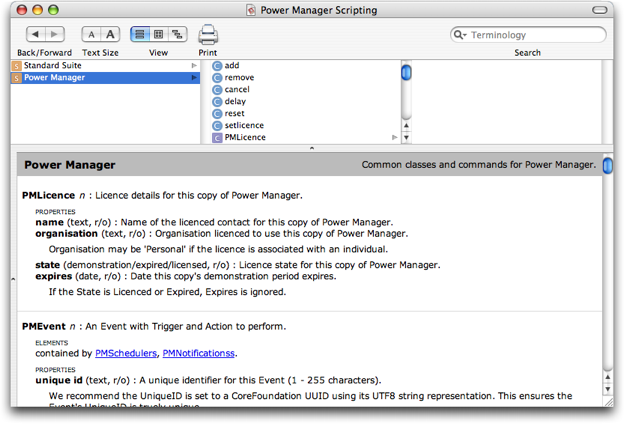Click the organisation property name

(x=66, y=234)
